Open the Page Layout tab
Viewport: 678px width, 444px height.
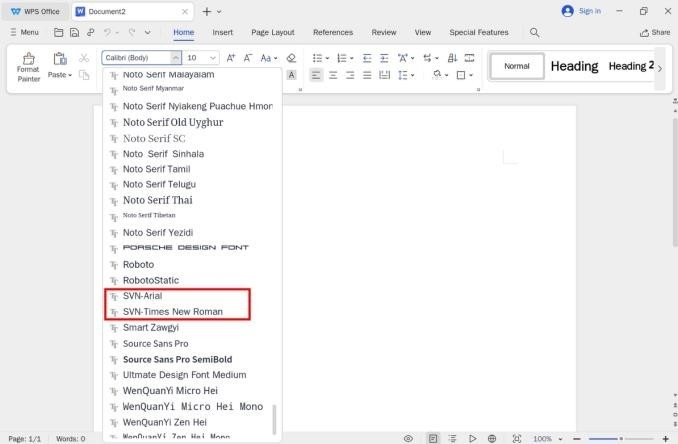point(273,32)
